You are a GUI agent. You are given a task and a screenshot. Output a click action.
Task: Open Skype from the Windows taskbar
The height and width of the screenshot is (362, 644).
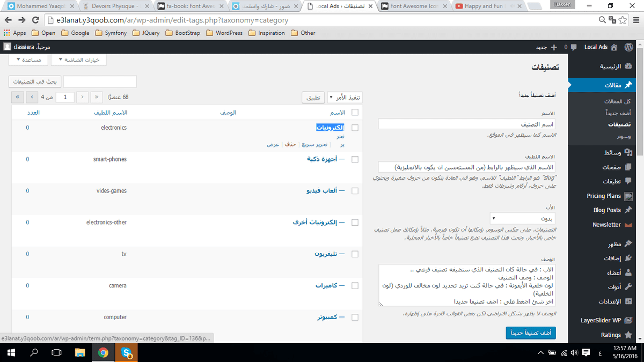127,353
